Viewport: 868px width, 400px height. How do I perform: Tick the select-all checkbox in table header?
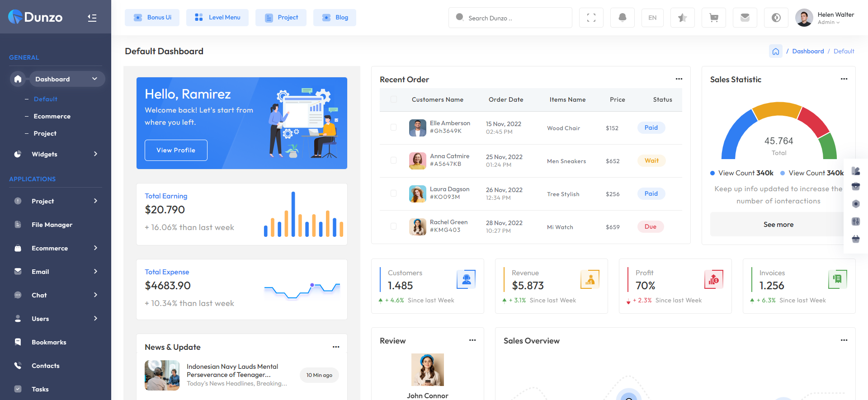[x=393, y=99]
